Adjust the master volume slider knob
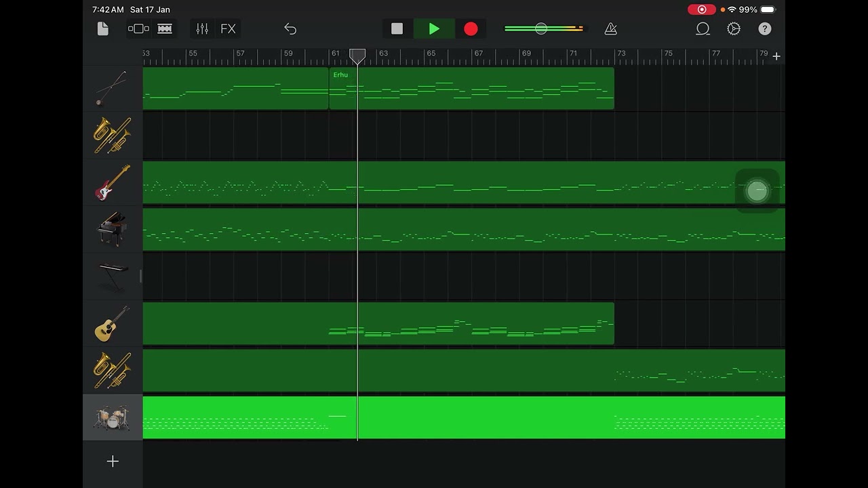The image size is (868, 488). pos(540,28)
